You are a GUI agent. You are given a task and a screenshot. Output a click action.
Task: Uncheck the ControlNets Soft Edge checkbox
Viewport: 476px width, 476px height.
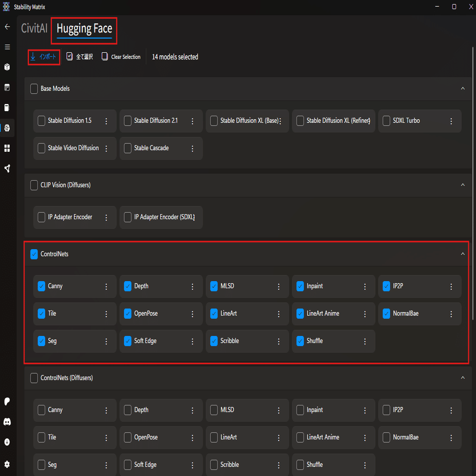(127, 341)
